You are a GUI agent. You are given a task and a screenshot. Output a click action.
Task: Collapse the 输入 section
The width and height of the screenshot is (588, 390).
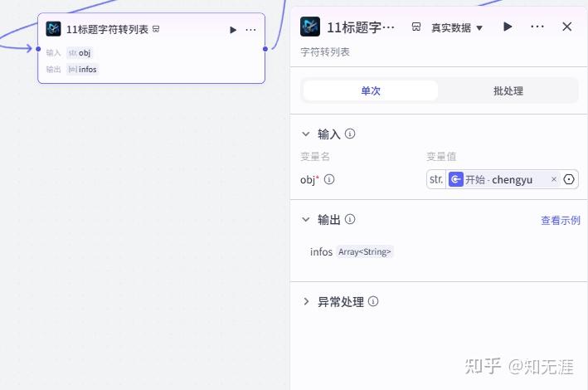coord(306,134)
